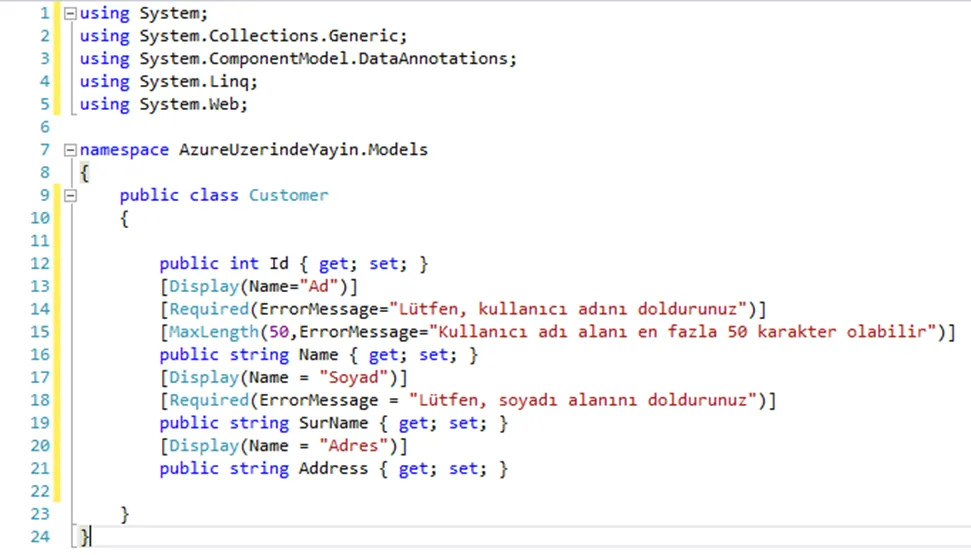971x555 pixels.
Task: Click System.Linq on line 4
Action: coord(194,82)
